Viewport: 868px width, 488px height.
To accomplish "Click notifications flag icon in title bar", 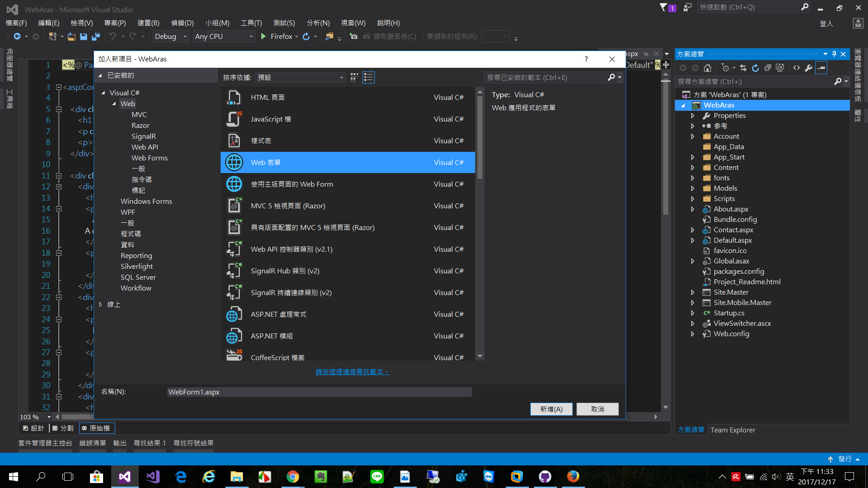I will click(664, 7).
